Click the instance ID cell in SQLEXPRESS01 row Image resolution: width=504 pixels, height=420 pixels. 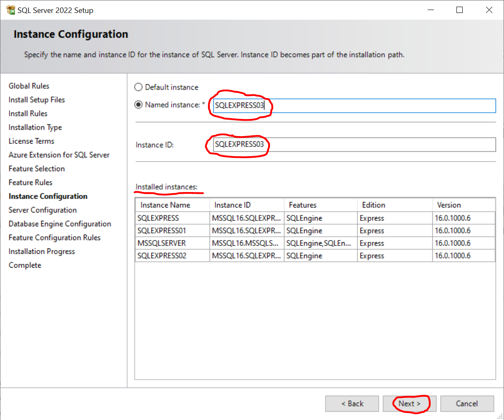coord(247,230)
